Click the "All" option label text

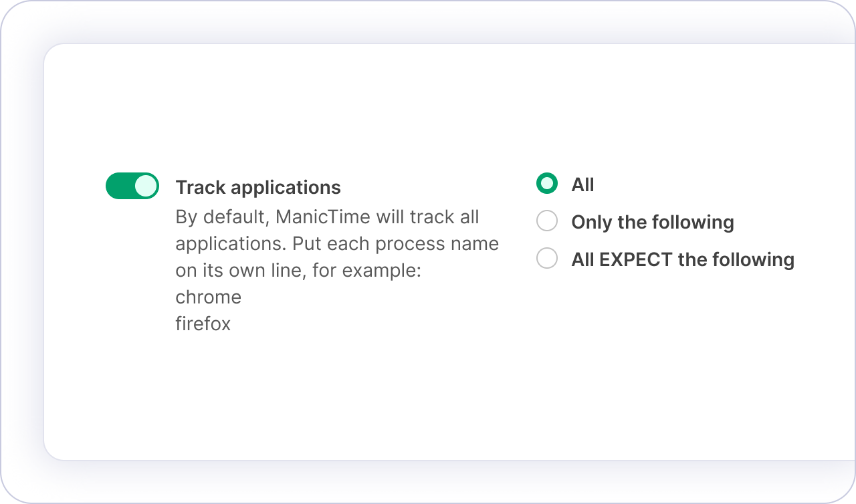pyautogui.click(x=582, y=185)
